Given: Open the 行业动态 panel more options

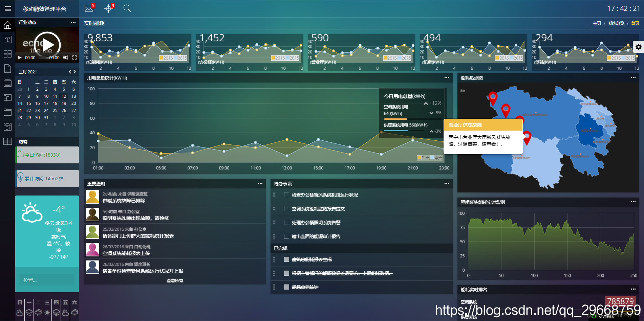Looking at the screenshot, I should click(73, 22).
